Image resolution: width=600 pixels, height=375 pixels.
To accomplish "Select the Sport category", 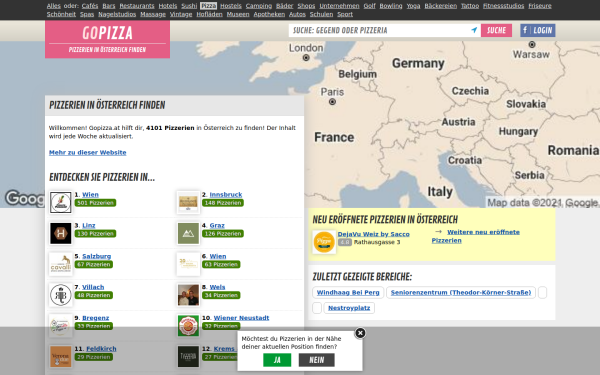I will click(345, 14).
